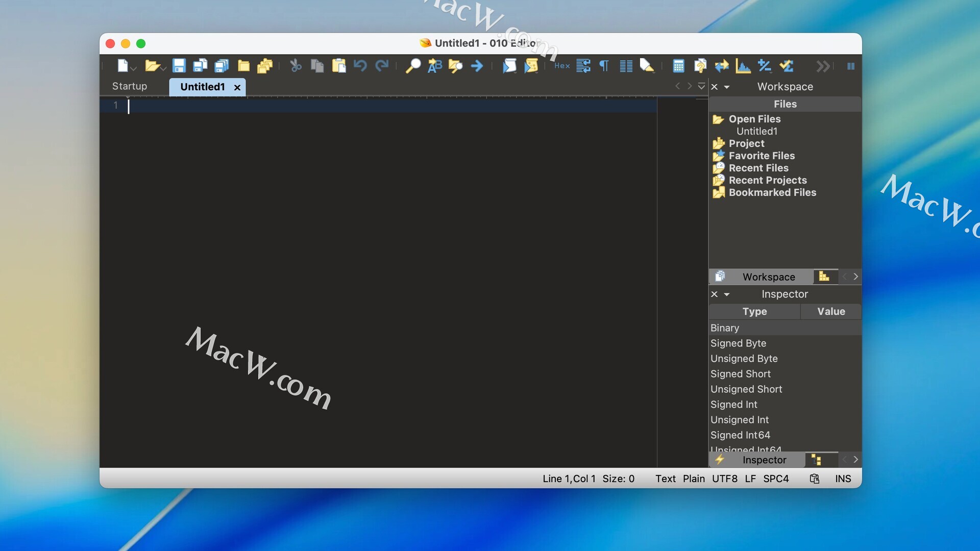Change the encoding via UTF8 in the status bar
980x551 pixels.
point(724,479)
